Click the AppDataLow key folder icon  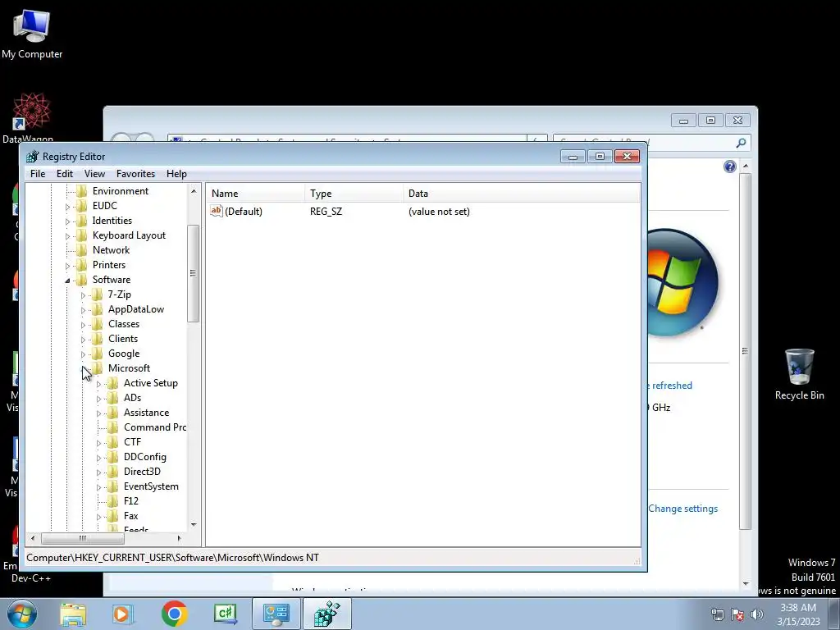point(97,309)
